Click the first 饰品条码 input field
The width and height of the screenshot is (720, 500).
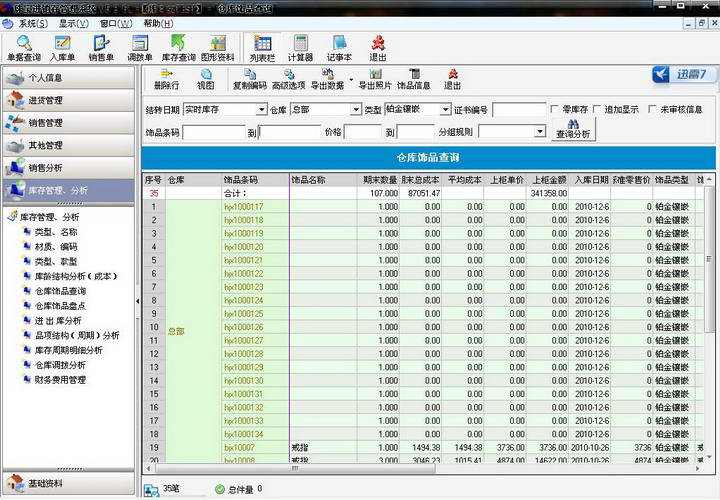click(x=214, y=132)
